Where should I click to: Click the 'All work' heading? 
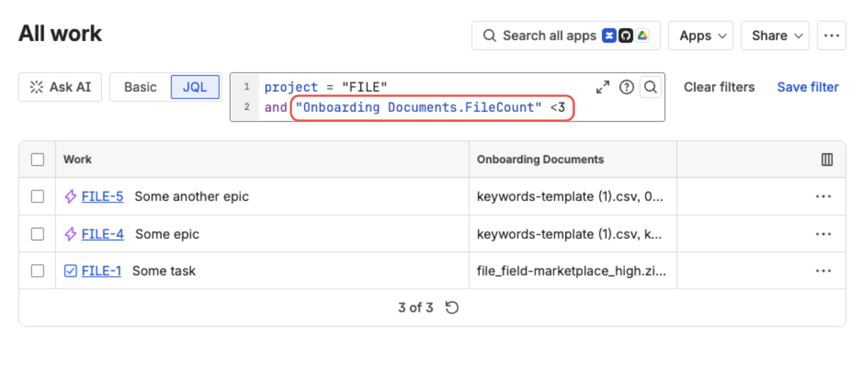60,33
